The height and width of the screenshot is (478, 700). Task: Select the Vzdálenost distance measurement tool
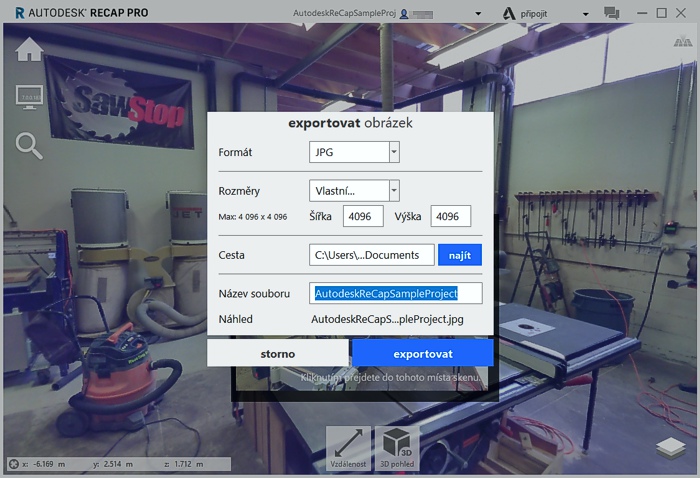coord(349,449)
